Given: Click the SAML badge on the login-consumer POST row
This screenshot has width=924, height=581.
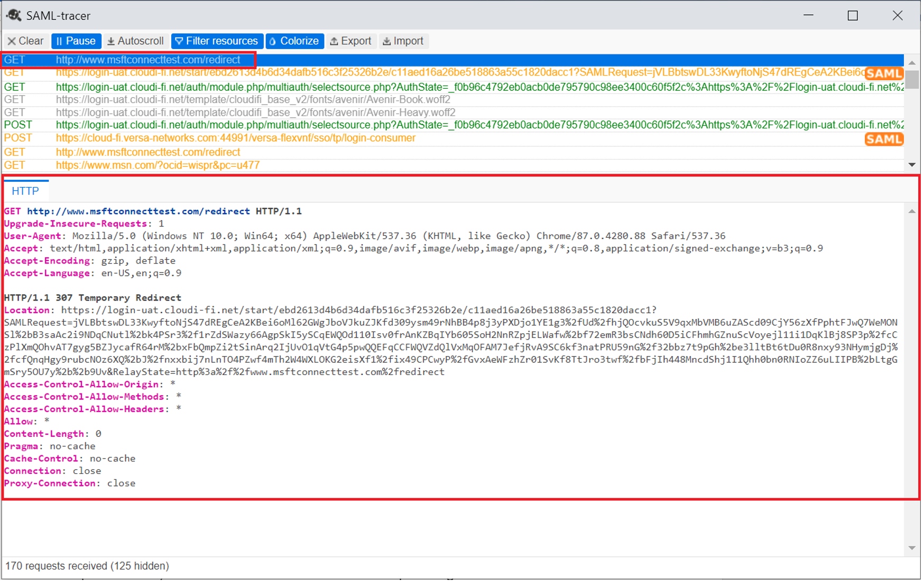Looking at the screenshot, I should [884, 139].
